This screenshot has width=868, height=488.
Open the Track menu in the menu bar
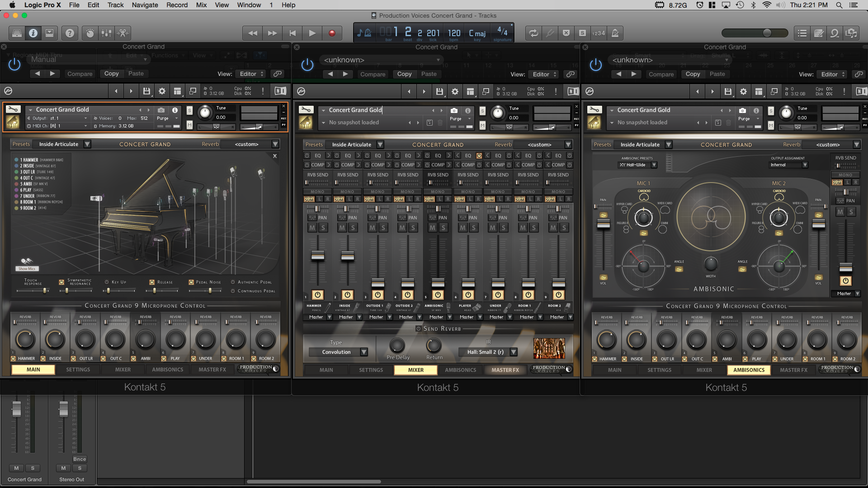coord(115,5)
